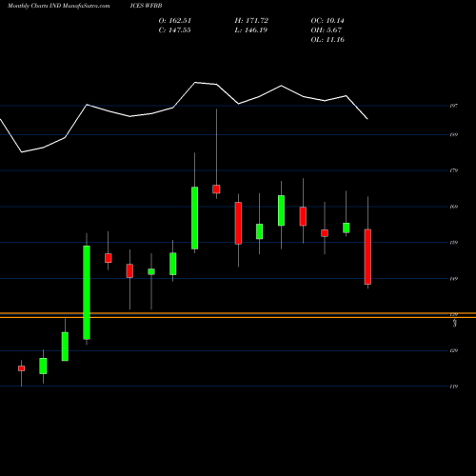This screenshot has height=476, width=476.
Task: Click the peak of the white line
Action: click(x=195, y=83)
